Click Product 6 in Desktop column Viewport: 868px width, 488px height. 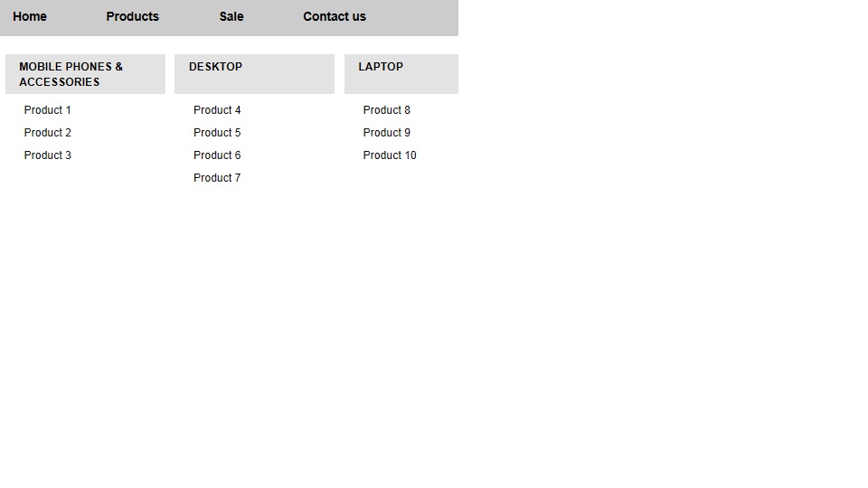[x=217, y=155]
